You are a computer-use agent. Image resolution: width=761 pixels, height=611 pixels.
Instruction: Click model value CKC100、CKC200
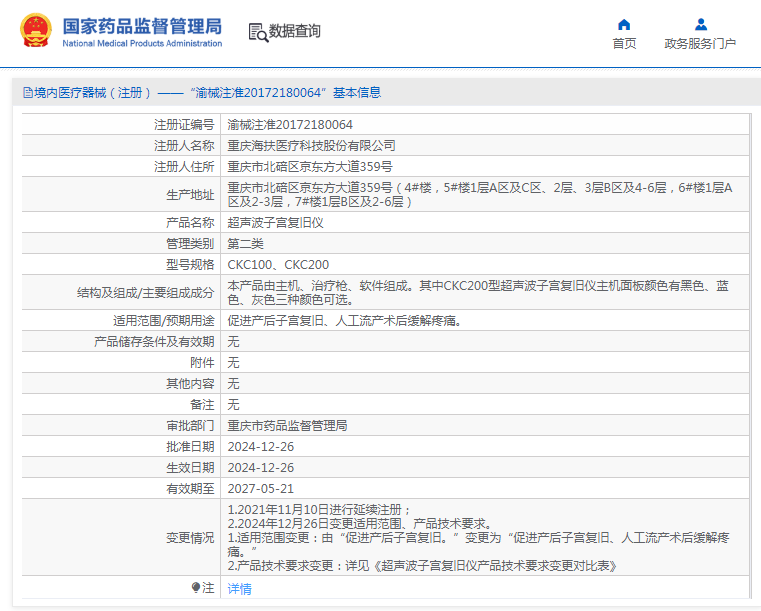(x=278, y=264)
